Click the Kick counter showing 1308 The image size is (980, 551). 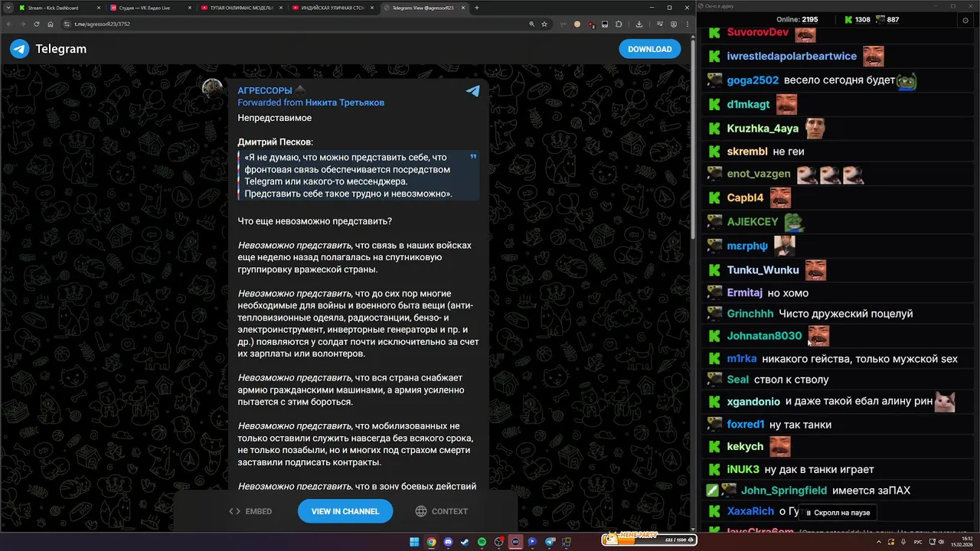click(x=857, y=20)
